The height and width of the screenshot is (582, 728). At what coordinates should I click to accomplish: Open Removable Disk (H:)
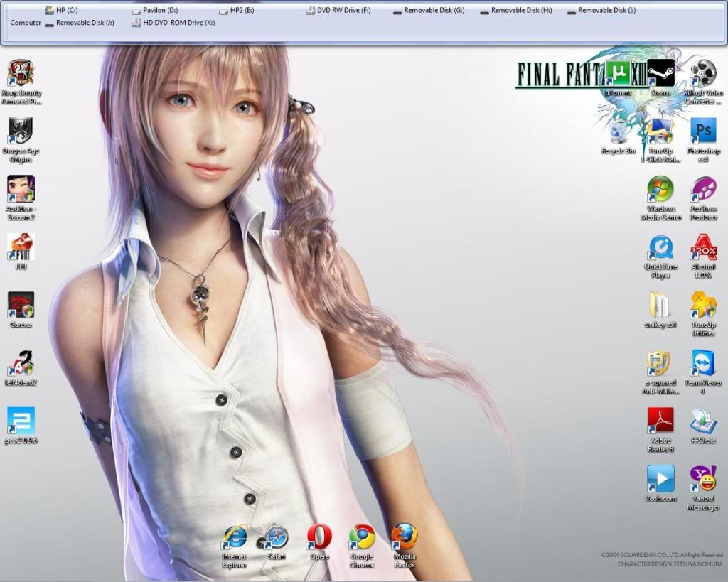[x=516, y=10]
